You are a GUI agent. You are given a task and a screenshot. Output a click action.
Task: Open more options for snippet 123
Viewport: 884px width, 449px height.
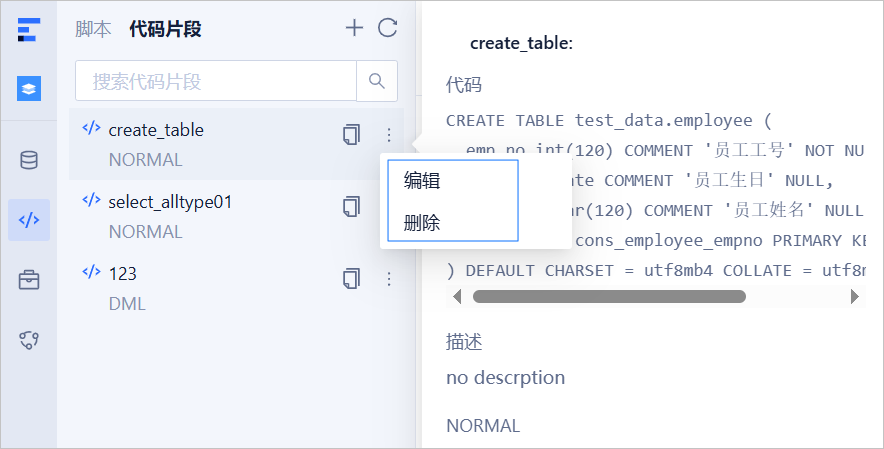pos(389,279)
